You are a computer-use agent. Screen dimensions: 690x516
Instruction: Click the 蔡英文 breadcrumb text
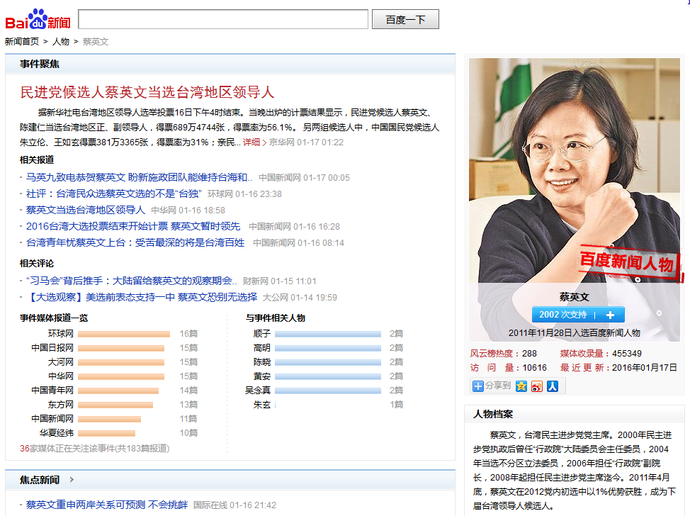95,42
